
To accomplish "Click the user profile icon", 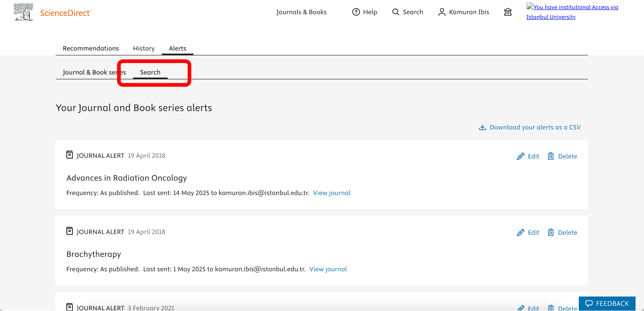I will (442, 12).
